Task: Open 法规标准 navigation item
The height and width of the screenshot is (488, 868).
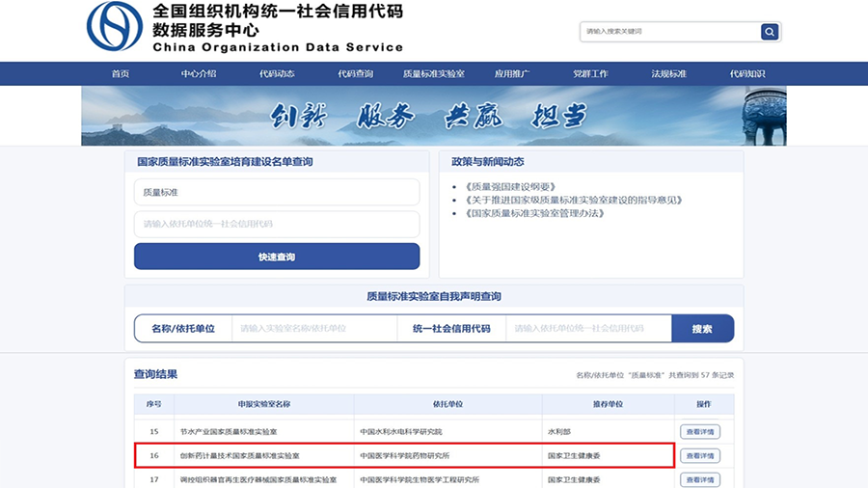Action: tap(668, 74)
